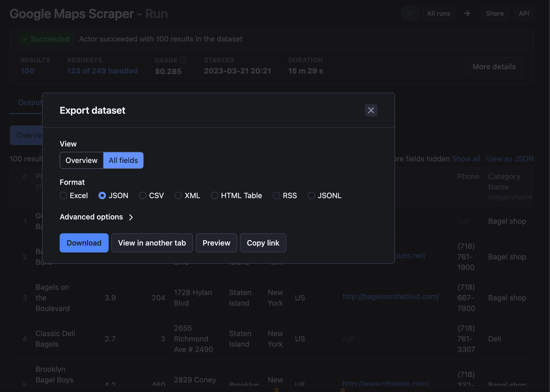Click the Download dataset icon button
This screenshot has height=392, width=550.
pos(84,242)
